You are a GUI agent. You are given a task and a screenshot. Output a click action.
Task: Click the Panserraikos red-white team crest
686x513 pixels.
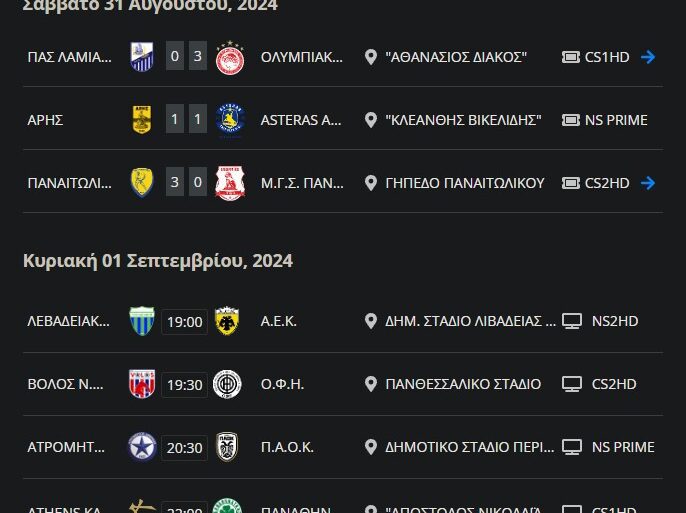[x=230, y=183]
